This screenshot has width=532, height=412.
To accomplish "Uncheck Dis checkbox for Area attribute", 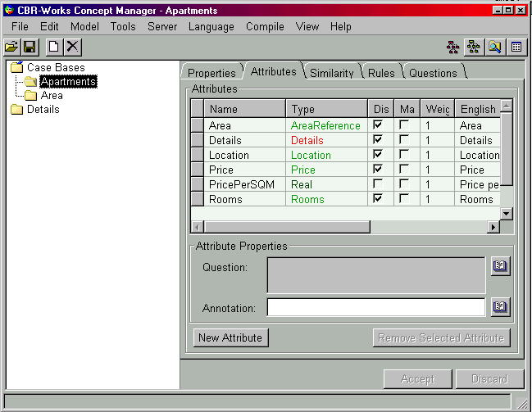I will pos(378,125).
